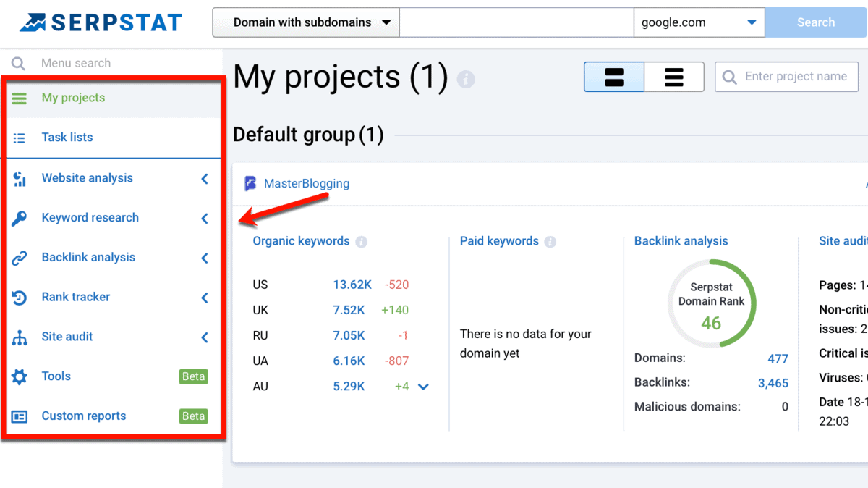Click the Custom reports icon
The width and height of the screenshot is (868, 488).
pyautogui.click(x=20, y=416)
